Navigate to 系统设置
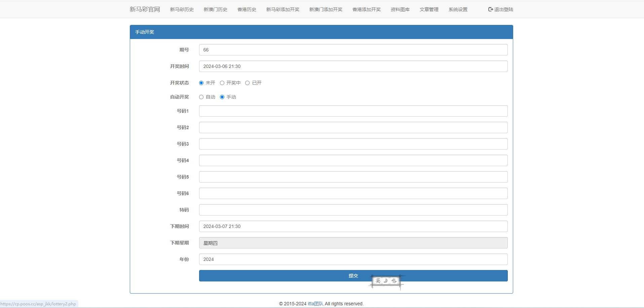 click(x=458, y=9)
